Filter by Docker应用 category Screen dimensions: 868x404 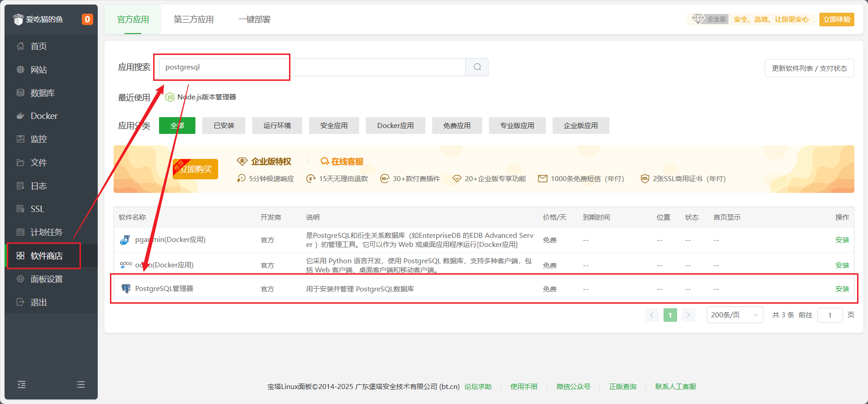395,126
